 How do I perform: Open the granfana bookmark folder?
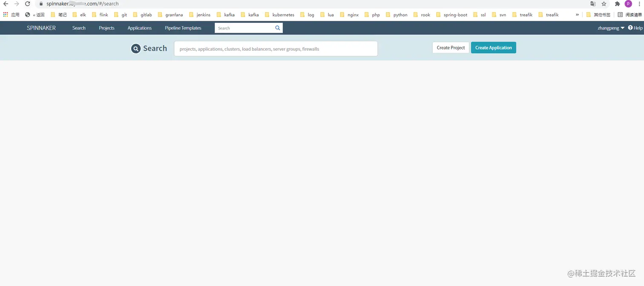click(x=170, y=14)
